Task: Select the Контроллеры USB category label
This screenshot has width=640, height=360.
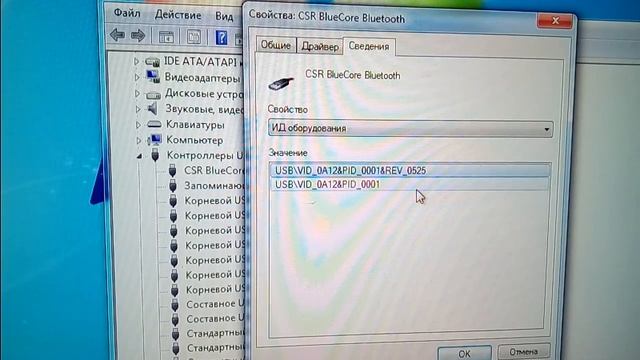Action: coord(205,156)
